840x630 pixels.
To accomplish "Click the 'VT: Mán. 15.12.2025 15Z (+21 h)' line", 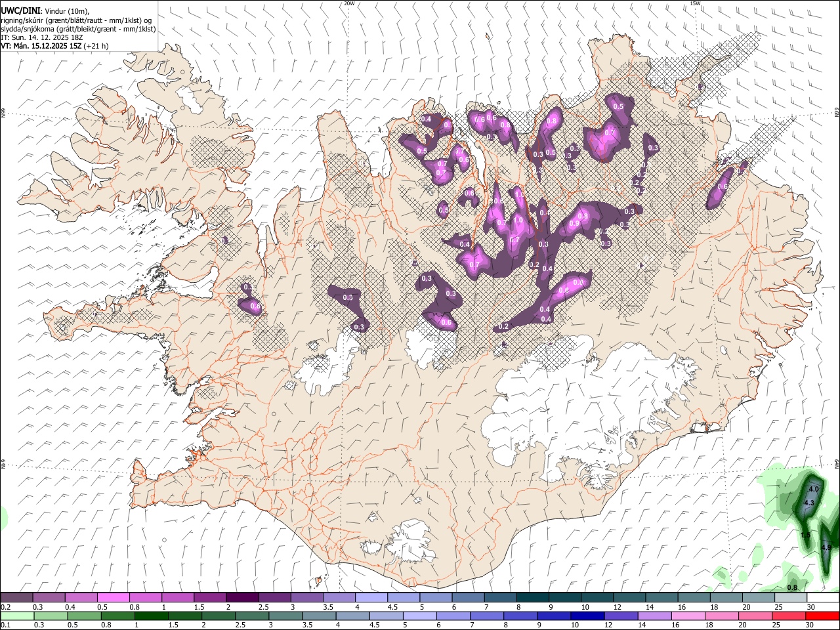I will [54, 46].
